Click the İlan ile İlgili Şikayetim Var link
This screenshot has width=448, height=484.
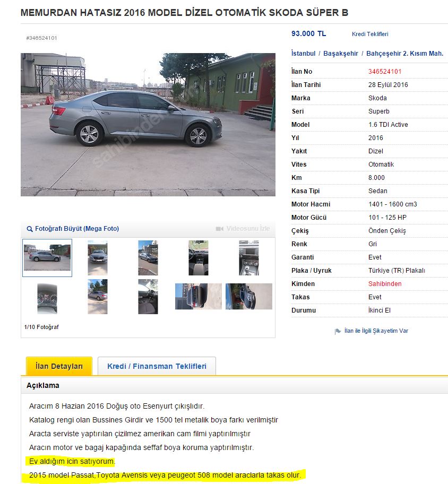click(376, 331)
